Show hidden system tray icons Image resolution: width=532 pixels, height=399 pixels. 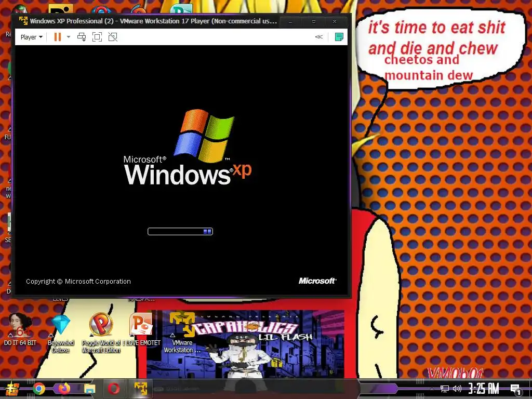pyautogui.click(x=432, y=389)
